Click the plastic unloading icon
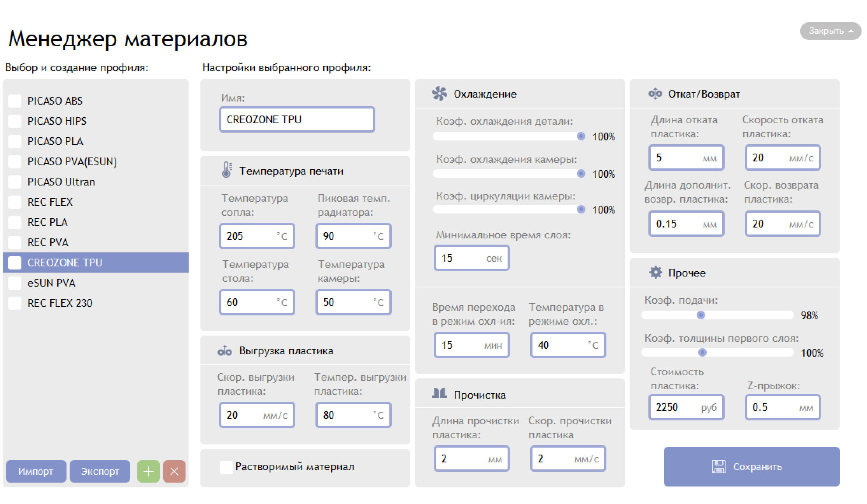This screenshot has width=867, height=504. 225,351
